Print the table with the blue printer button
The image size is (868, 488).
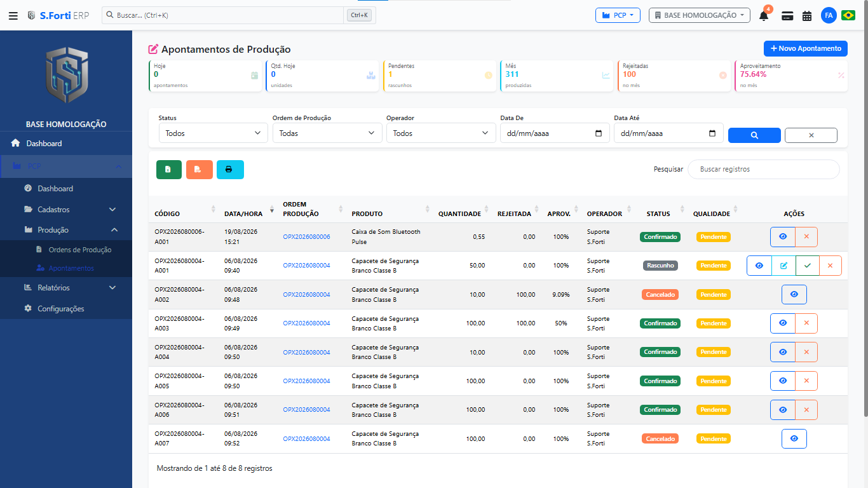pyautogui.click(x=230, y=170)
